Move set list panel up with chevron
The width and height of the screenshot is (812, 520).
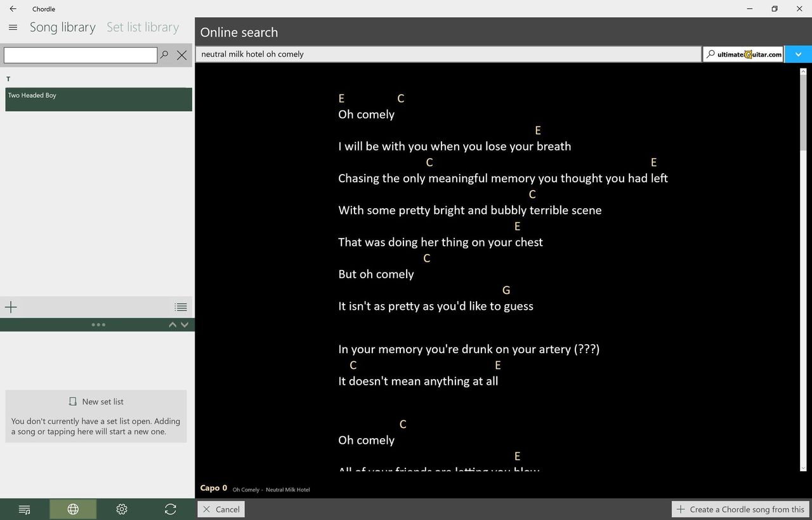(x=173, y=324)
